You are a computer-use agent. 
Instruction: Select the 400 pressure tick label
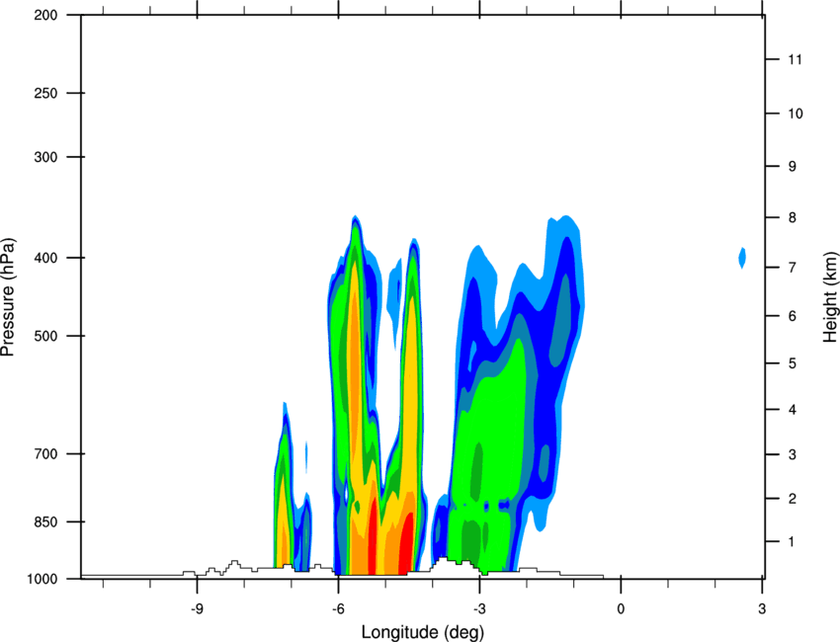click(x=45, y=258)
